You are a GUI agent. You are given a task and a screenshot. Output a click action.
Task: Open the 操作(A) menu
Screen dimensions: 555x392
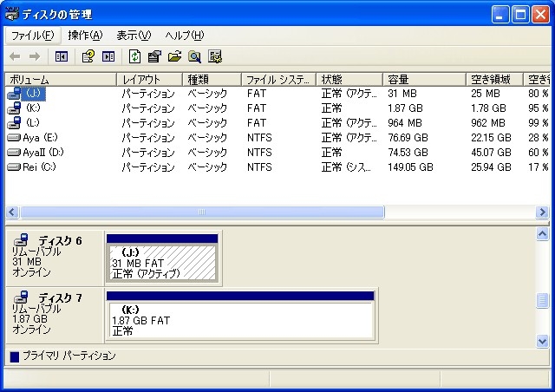point(85,36)
